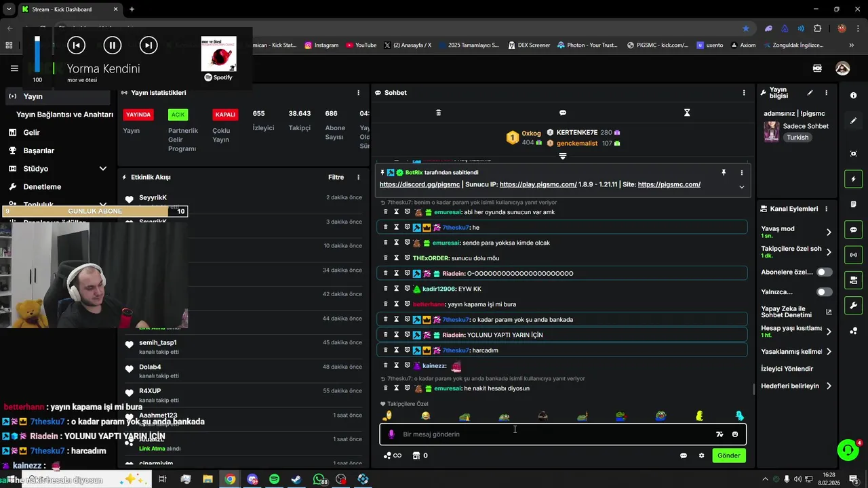Expand Yasaklanmış kelimeler option
This screenshot has height=488, width=868.
tap(829, 352)
